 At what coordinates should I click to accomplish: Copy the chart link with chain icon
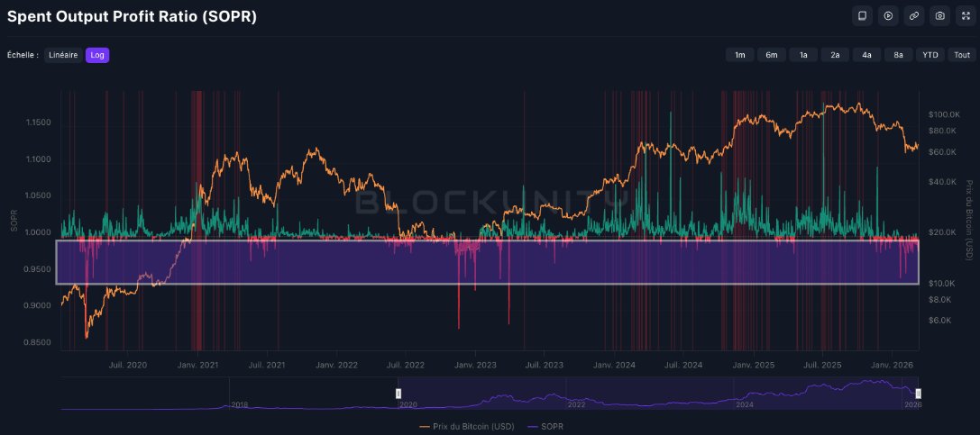[914, 15]
